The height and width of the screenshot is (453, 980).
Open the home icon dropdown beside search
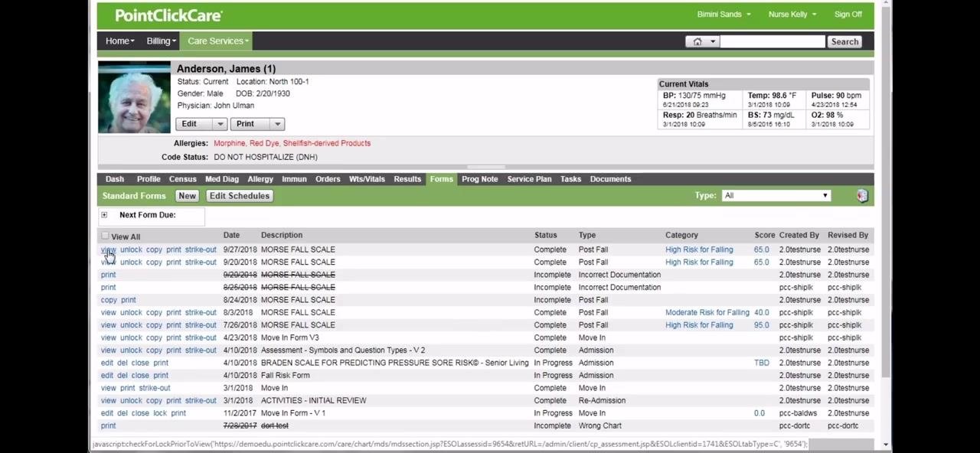(x=702, y=41)
